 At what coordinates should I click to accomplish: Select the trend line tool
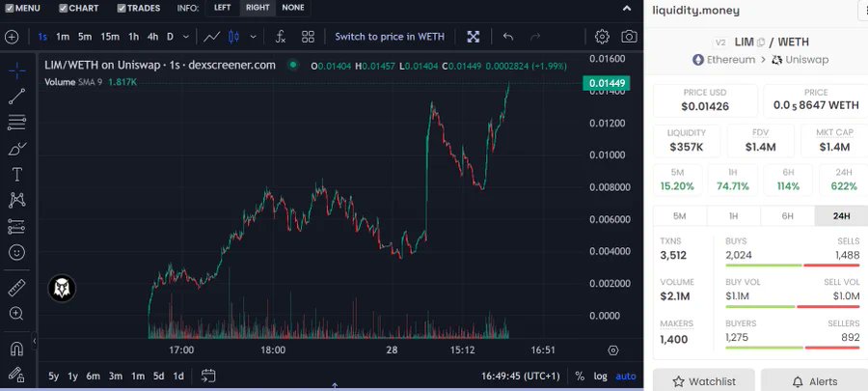(16, 97)
